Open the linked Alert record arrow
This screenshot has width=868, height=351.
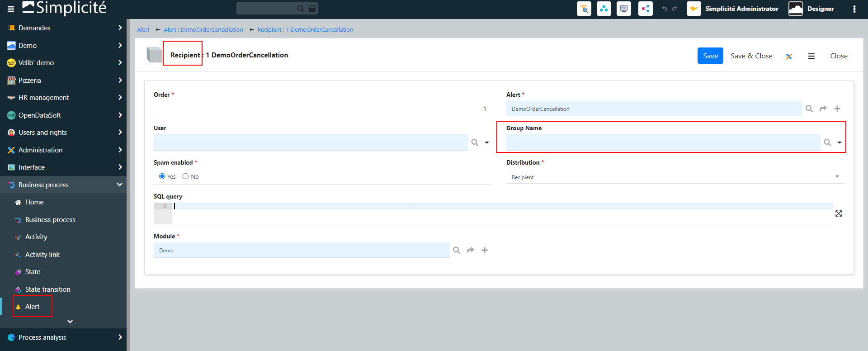click(823, 109)
